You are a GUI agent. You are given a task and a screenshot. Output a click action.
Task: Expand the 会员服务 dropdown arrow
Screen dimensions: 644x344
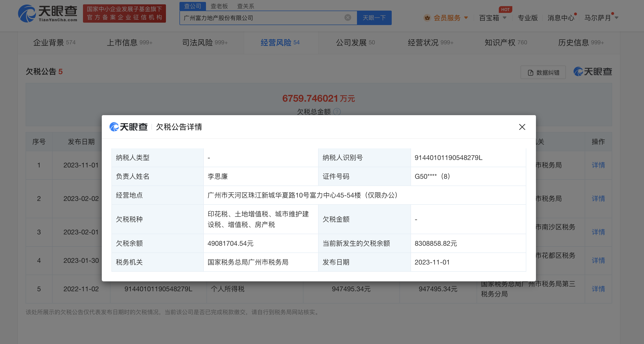coord(466,18)
